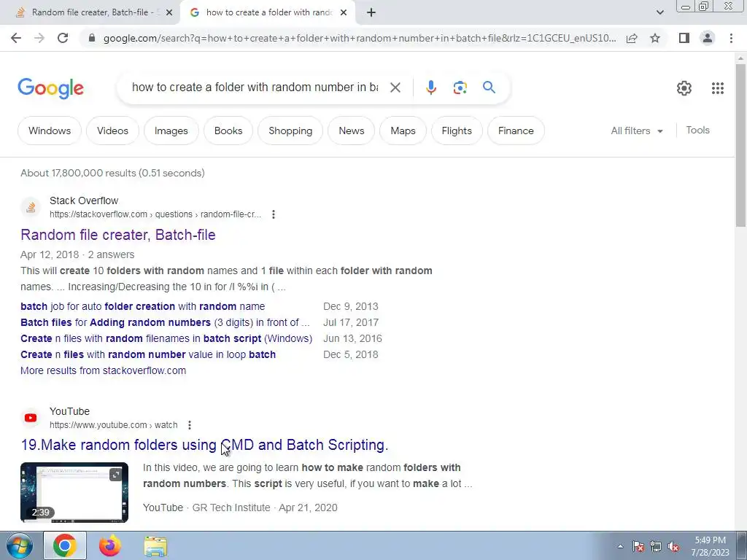Open Action Center flag icon
Image resolution: width=747 pixels, height=560 pixels.
[638, 546]
